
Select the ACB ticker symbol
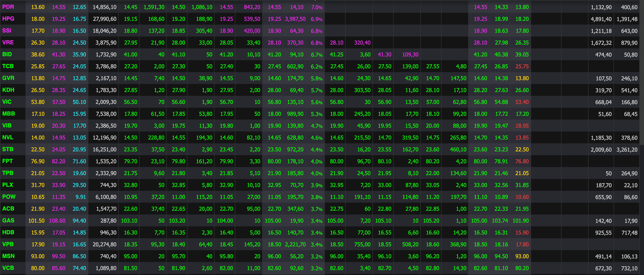tap(8, 209)
